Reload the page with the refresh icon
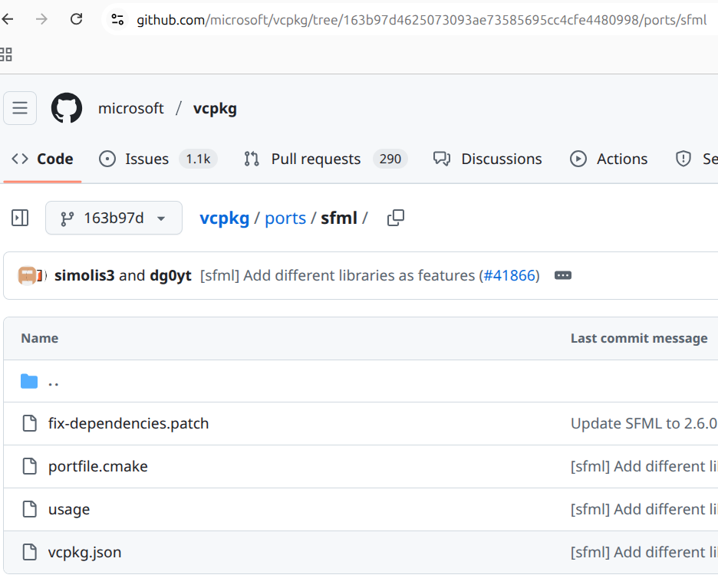Screen dimensions: 718x588 (x=77, y=19)
